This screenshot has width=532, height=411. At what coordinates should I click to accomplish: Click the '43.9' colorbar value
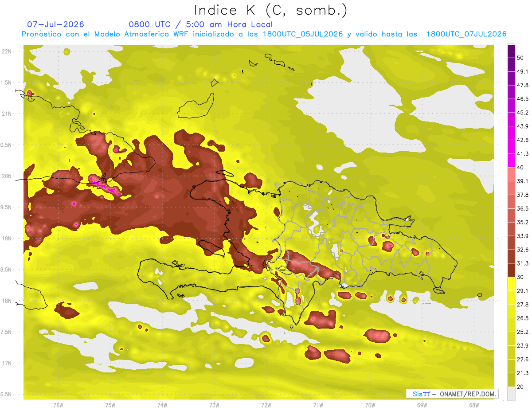click(x=523, y=126)
